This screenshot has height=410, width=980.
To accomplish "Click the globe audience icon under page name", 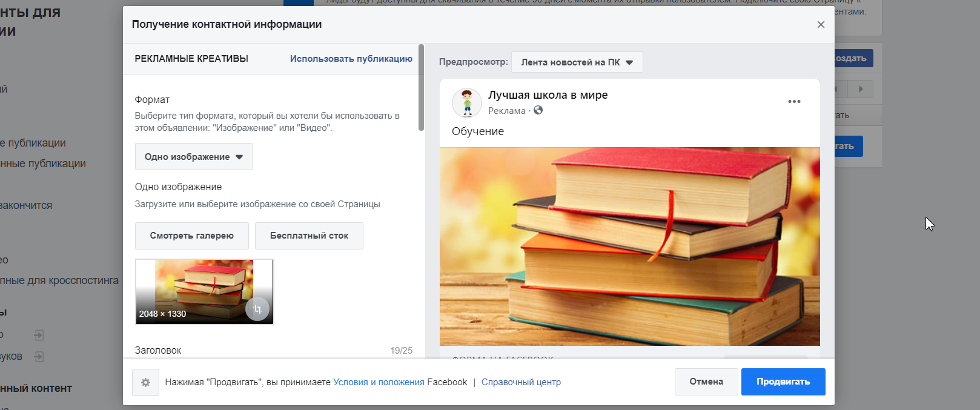I will 538,110.
